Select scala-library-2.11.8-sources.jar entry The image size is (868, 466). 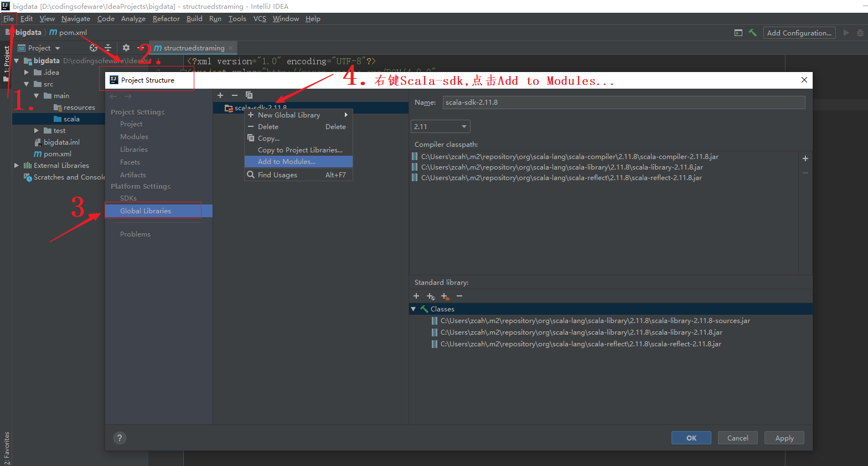595,321
